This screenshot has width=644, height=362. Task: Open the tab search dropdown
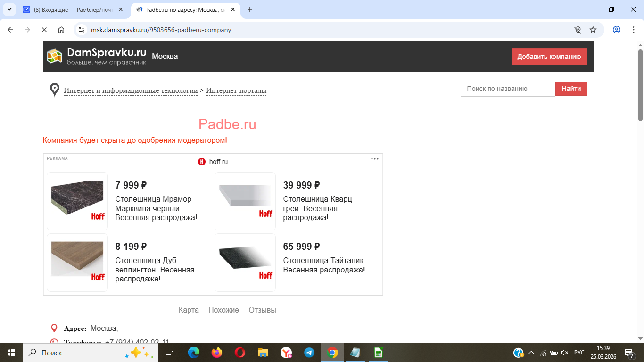click(9, 9)
